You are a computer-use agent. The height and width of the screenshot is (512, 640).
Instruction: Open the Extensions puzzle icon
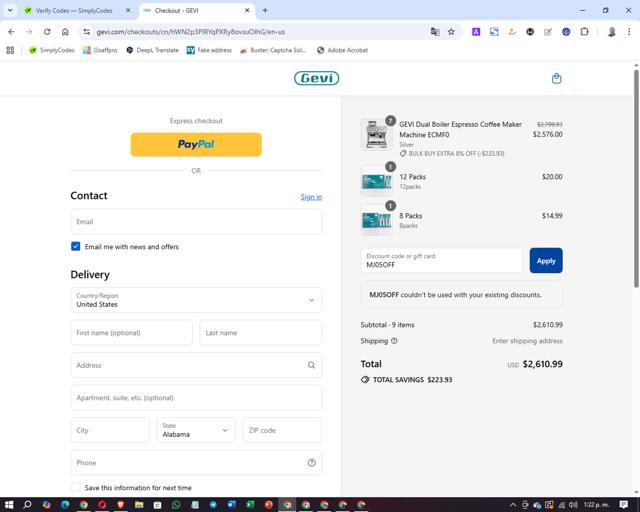click(x=584, y=32)
